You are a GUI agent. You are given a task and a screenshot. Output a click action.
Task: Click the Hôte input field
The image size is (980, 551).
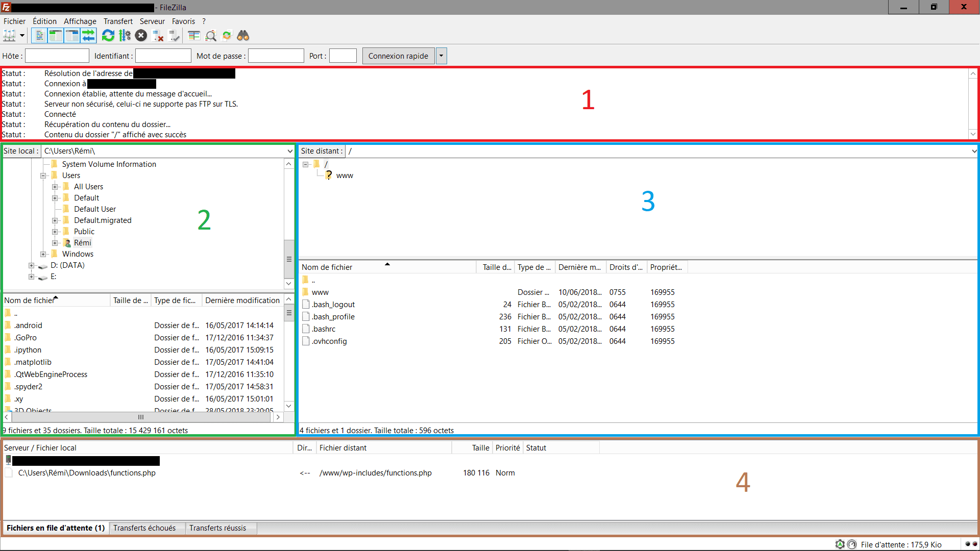click(x=57, y=56)
